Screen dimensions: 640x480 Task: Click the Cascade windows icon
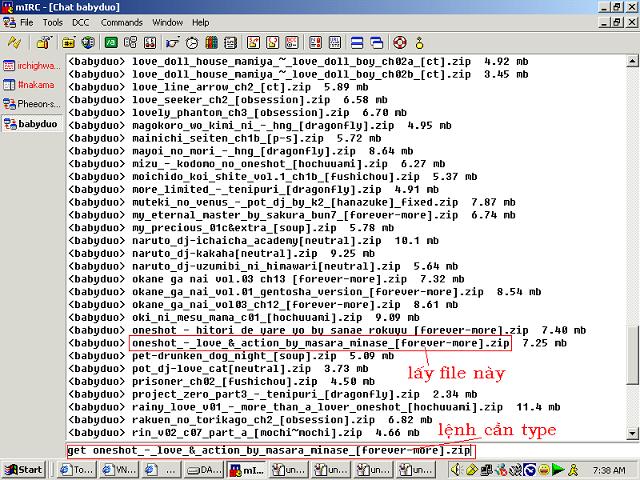[x=377, y=42]
